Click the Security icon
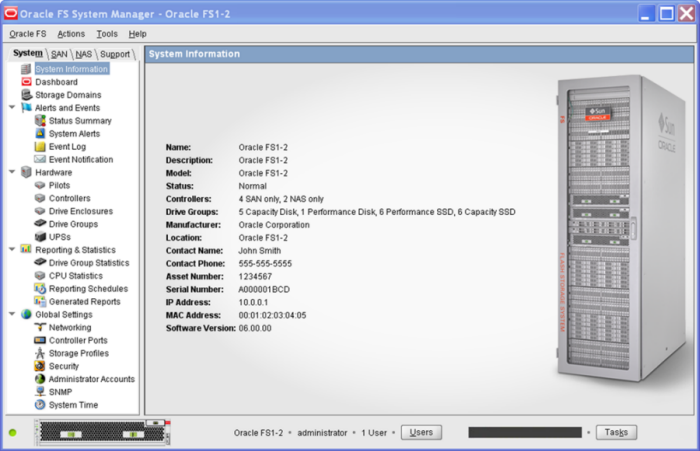 40,366
